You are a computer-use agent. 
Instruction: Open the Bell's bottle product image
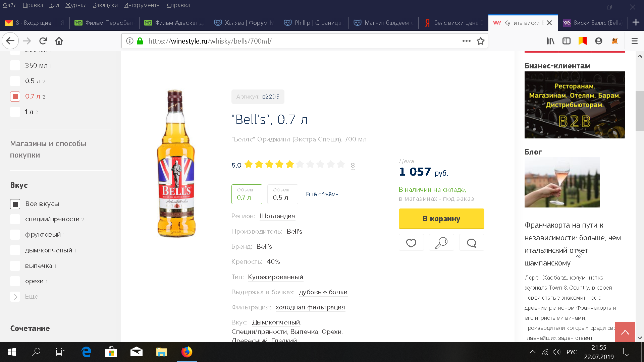point(176,163)
